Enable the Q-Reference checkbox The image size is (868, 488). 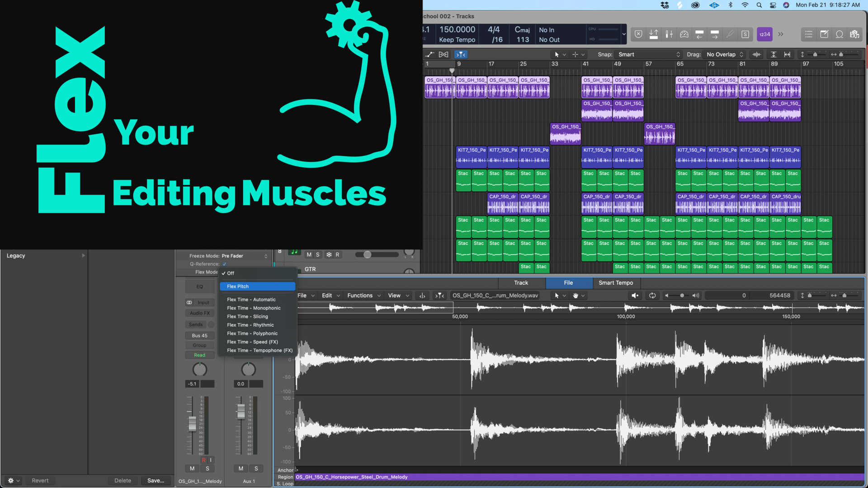pos(224,264)
